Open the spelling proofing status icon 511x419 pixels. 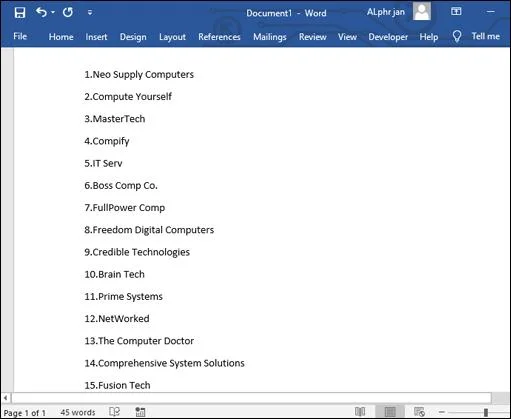click(114, 412)
